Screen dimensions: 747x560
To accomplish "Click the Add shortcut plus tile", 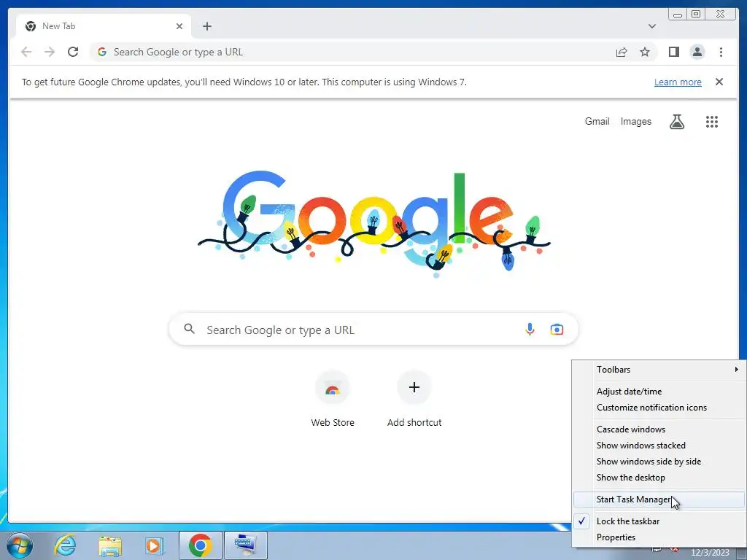I will point(414,400).
